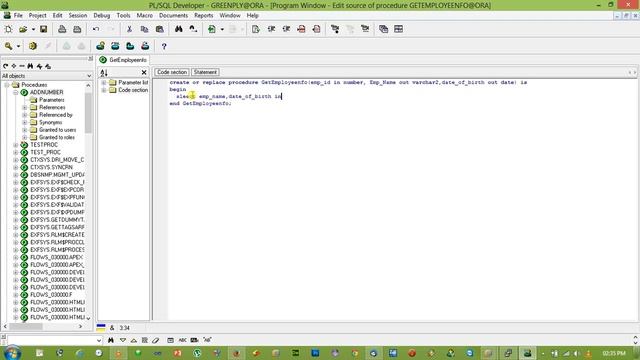640x360 pixels.
Task: Click the Undo arrow icon
Action: (96, 29)
